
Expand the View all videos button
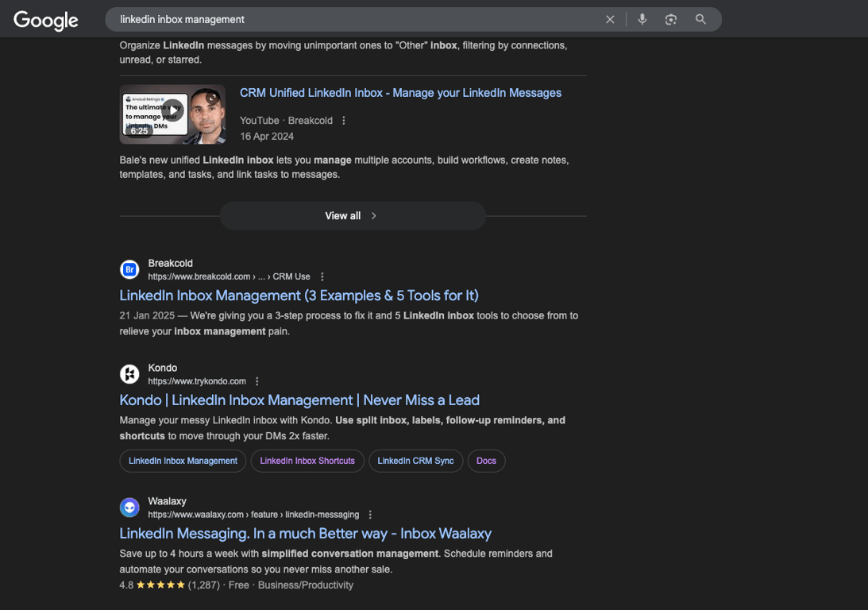click(353, 216)
